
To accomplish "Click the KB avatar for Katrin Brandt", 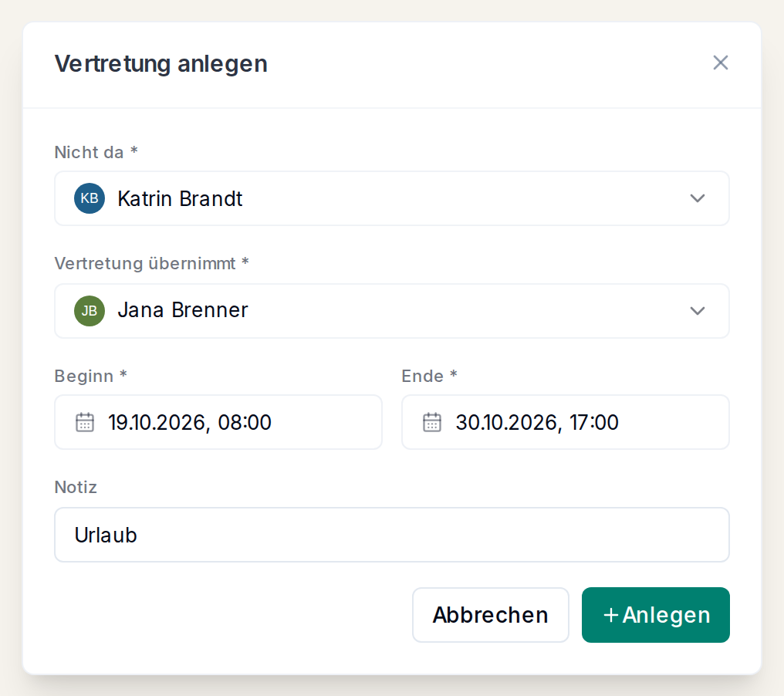I will tap(90, 198).
